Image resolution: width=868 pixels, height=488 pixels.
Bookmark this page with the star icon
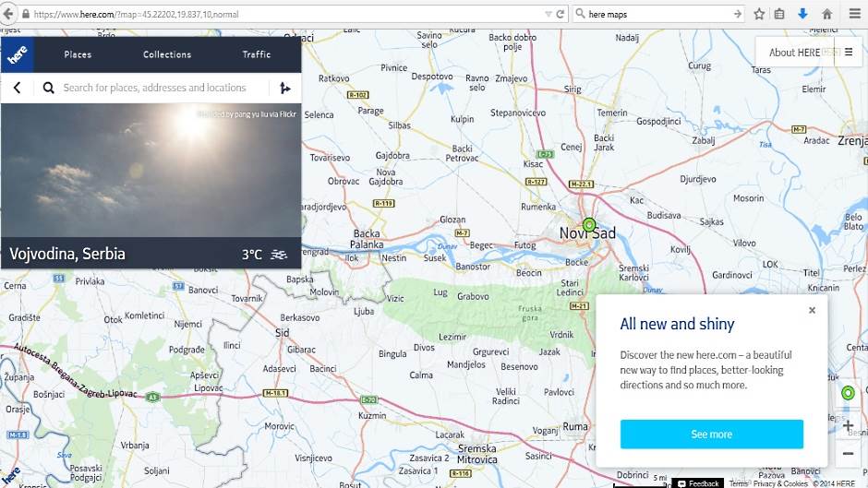click(x=759, y=14)
